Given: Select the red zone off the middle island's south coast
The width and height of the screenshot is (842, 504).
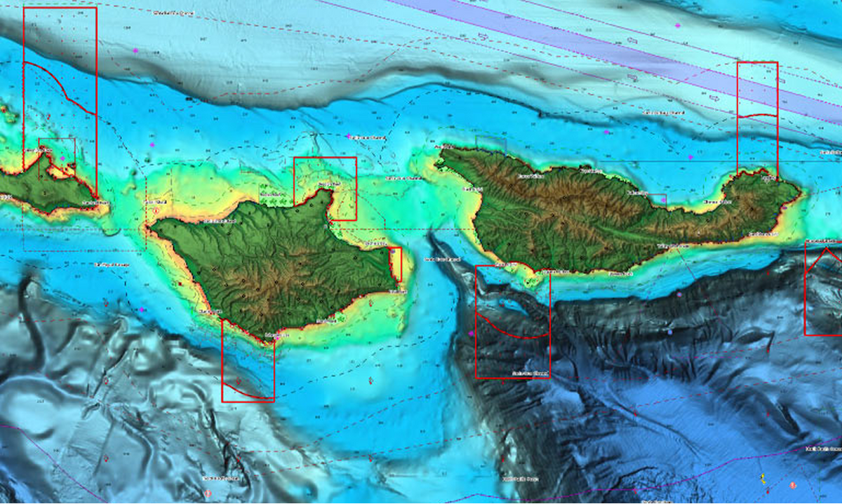Looking at the screenshot, I should coord(248,361).
